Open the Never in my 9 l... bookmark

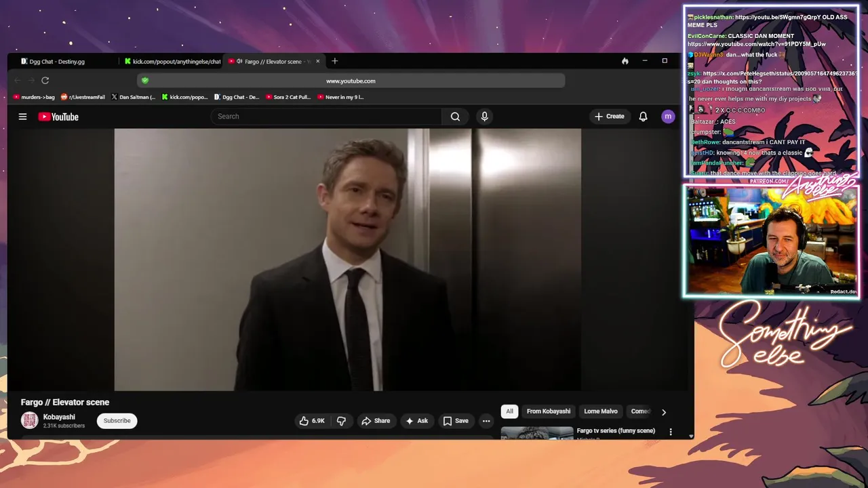(x=340, y=97)
